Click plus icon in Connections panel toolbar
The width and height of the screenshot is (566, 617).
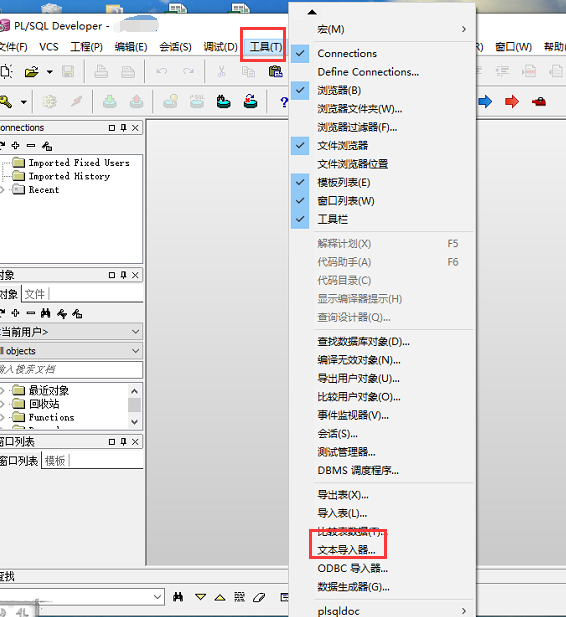click(15, 146)
